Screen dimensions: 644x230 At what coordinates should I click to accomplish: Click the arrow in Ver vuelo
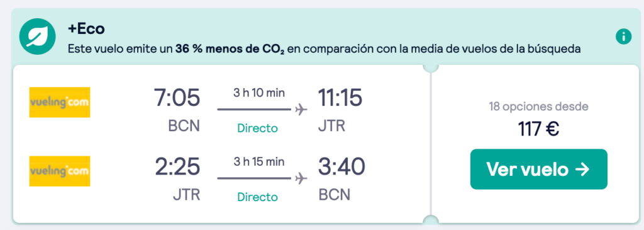tap(582, 170)
